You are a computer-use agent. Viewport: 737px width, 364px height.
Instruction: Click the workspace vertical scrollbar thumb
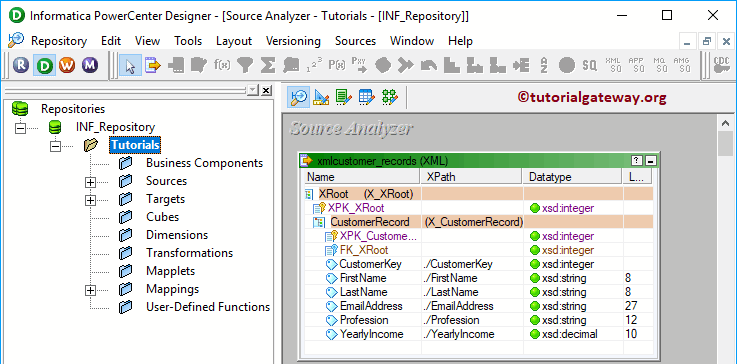coord(725,143)
